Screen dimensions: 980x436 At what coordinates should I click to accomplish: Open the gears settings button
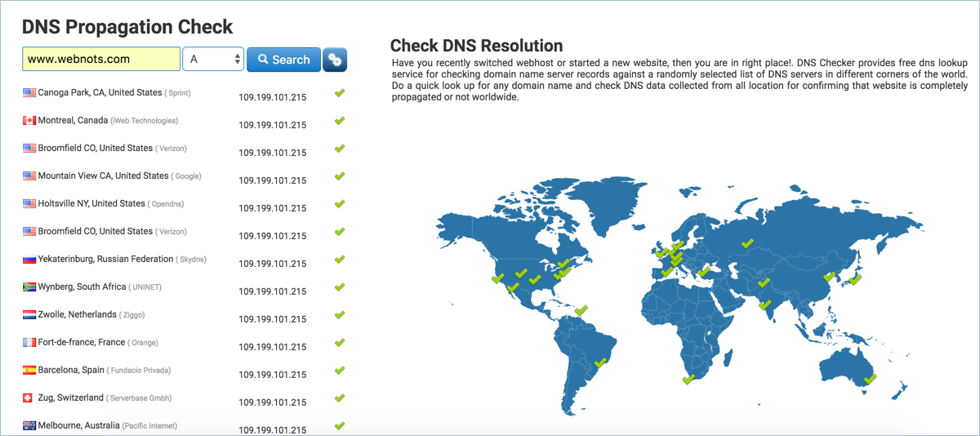(335, 60)
